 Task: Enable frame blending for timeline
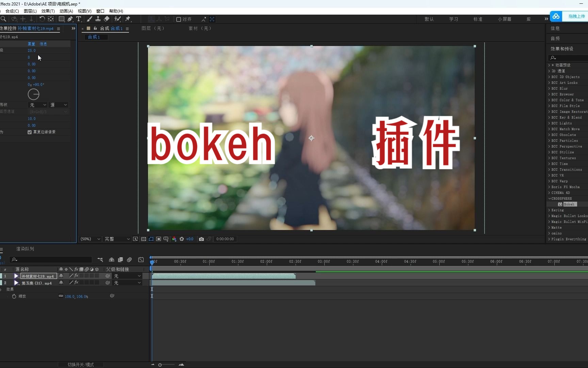[x=120, y=260]
